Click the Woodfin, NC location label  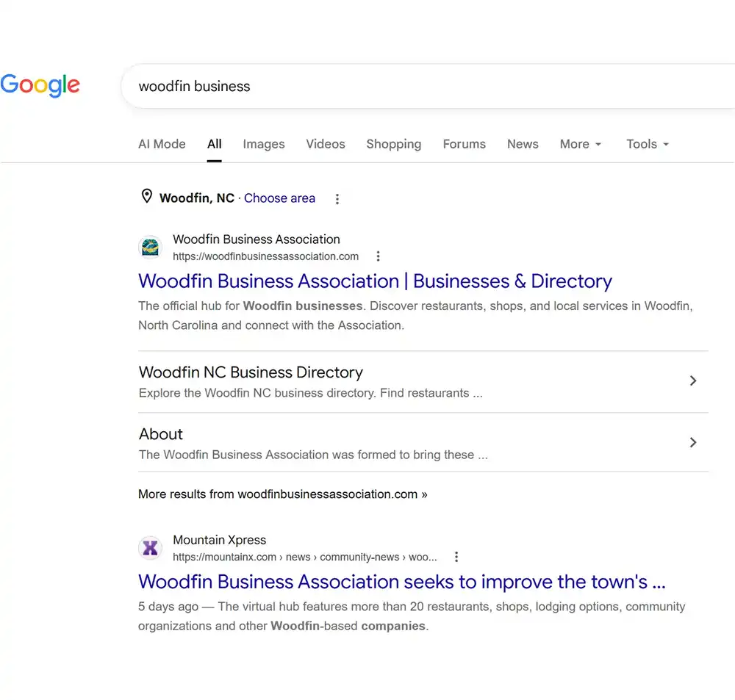(x=197, y=198)
